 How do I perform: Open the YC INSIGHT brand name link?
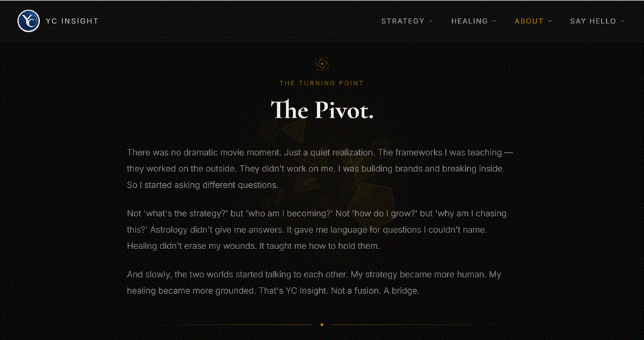pos(72,21)
